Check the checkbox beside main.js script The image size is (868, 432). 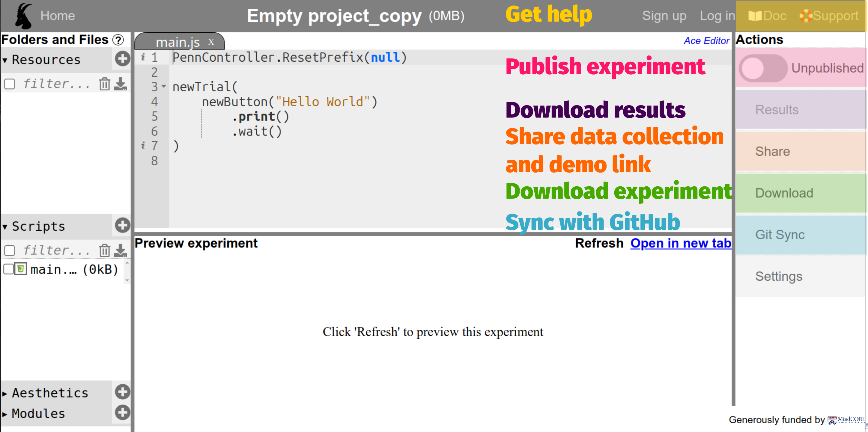click(8, 269)
